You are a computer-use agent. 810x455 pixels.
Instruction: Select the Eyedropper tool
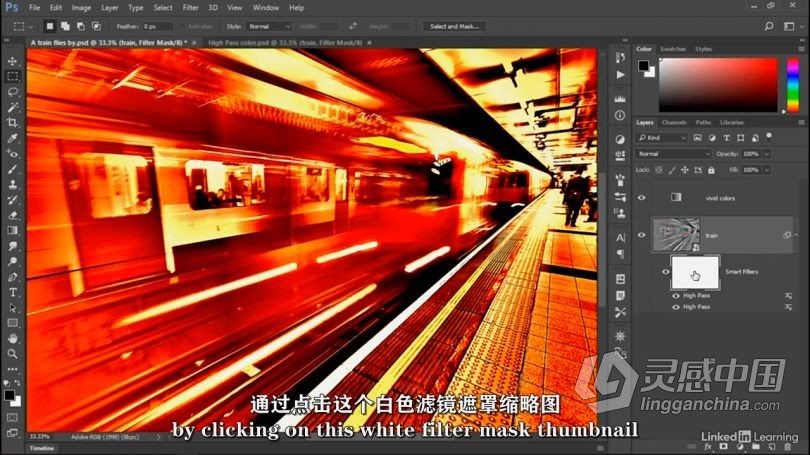(12, 138)
